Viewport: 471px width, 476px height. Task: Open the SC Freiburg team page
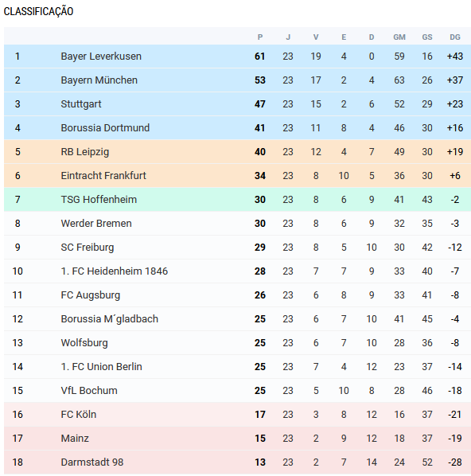pos(87,247)
